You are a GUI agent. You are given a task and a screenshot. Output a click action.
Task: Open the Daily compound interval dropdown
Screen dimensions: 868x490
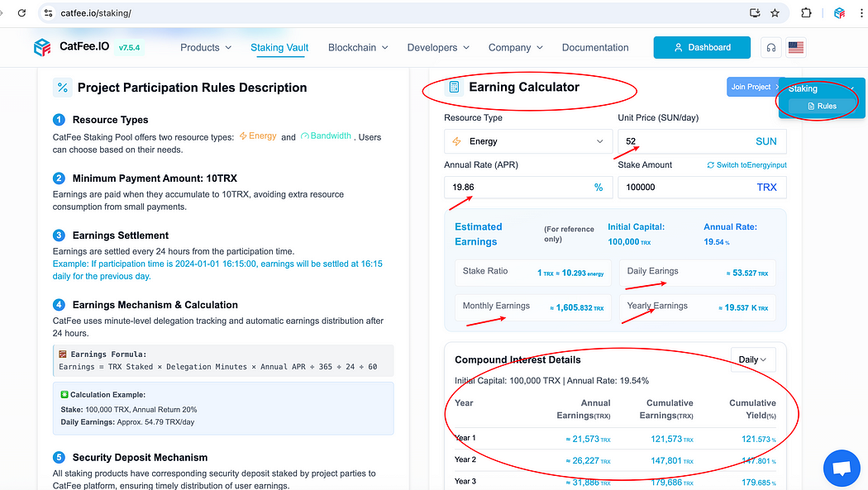click(753, 359)
